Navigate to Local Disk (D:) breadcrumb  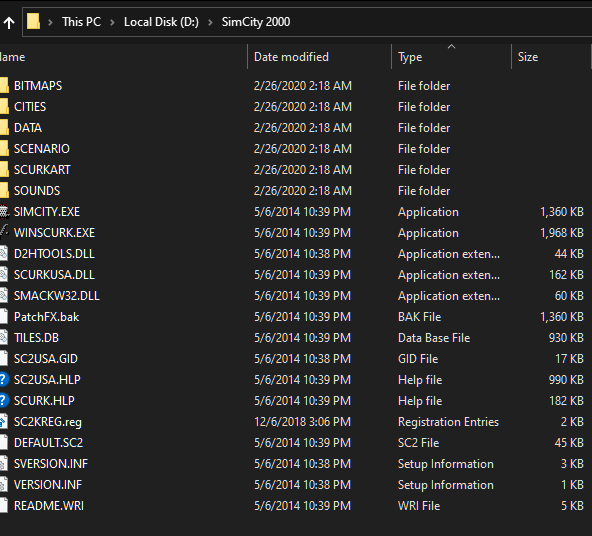coord(161,22)
